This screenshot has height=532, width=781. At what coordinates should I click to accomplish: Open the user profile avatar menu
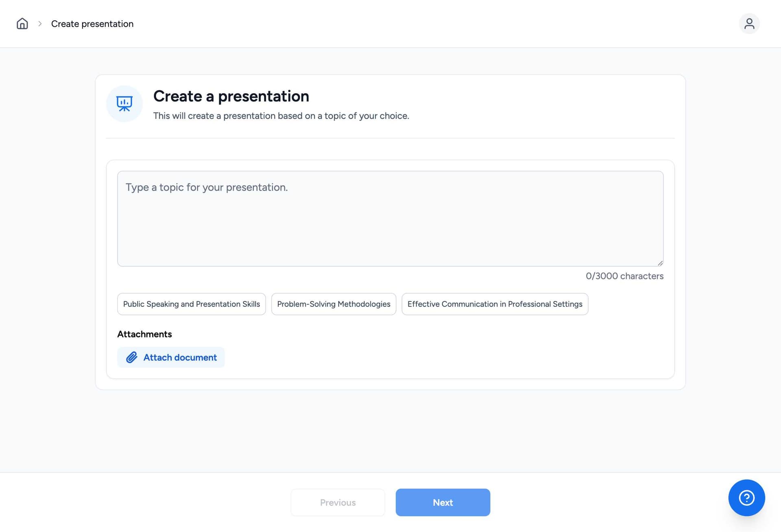click(749, 24)
